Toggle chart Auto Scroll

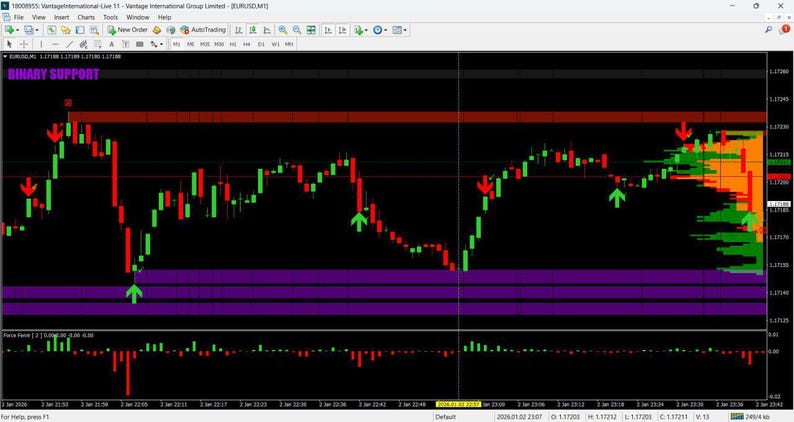click(x=328, y=30)
